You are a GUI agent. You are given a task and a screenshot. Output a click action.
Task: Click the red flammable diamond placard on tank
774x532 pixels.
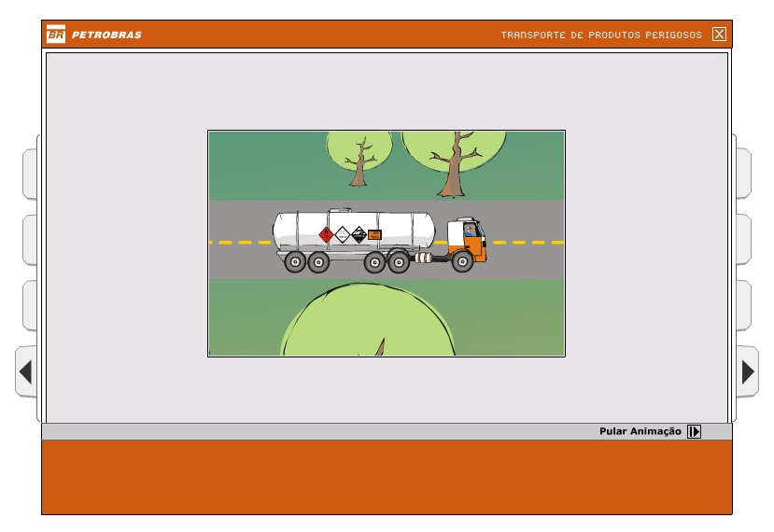click(326, 234)
